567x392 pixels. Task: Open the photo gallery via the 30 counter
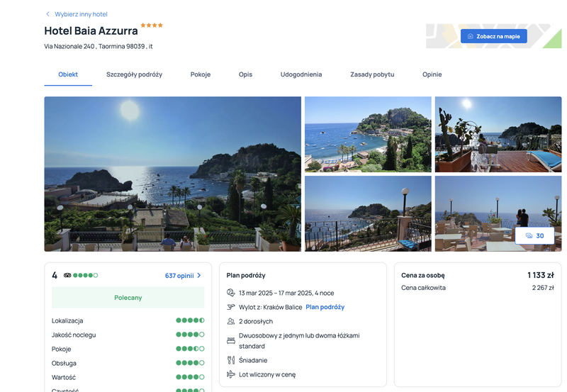point(534,236)
